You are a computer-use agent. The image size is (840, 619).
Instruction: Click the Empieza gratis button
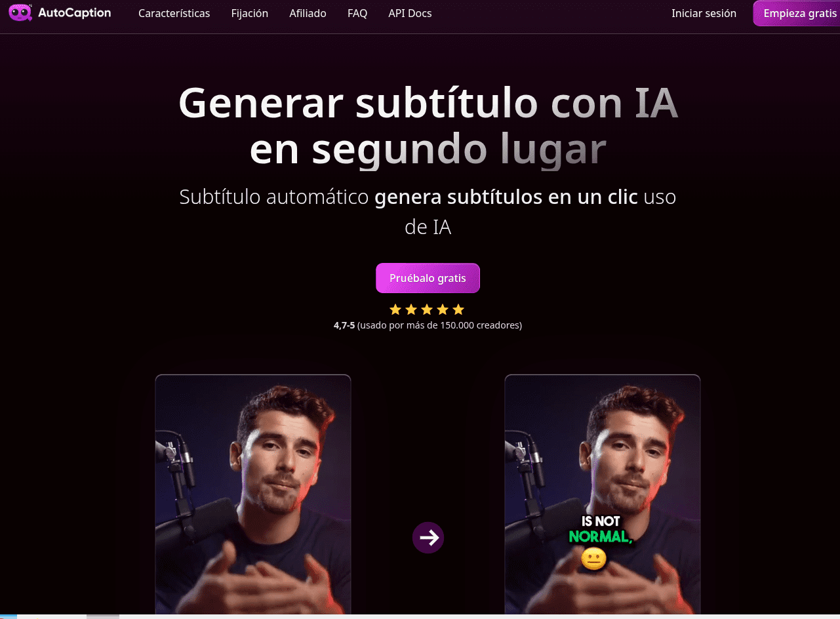pyautogui.click(x=797, y=13)
